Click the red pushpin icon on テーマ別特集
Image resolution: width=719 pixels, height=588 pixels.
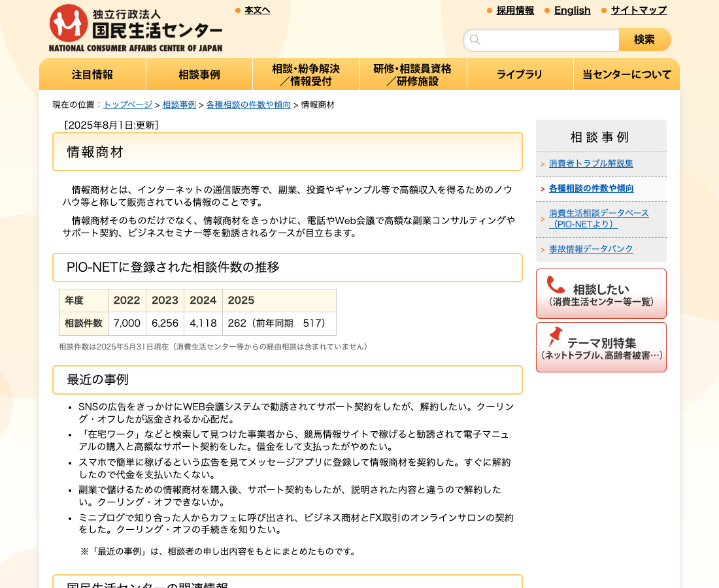[x=556, y=337]
